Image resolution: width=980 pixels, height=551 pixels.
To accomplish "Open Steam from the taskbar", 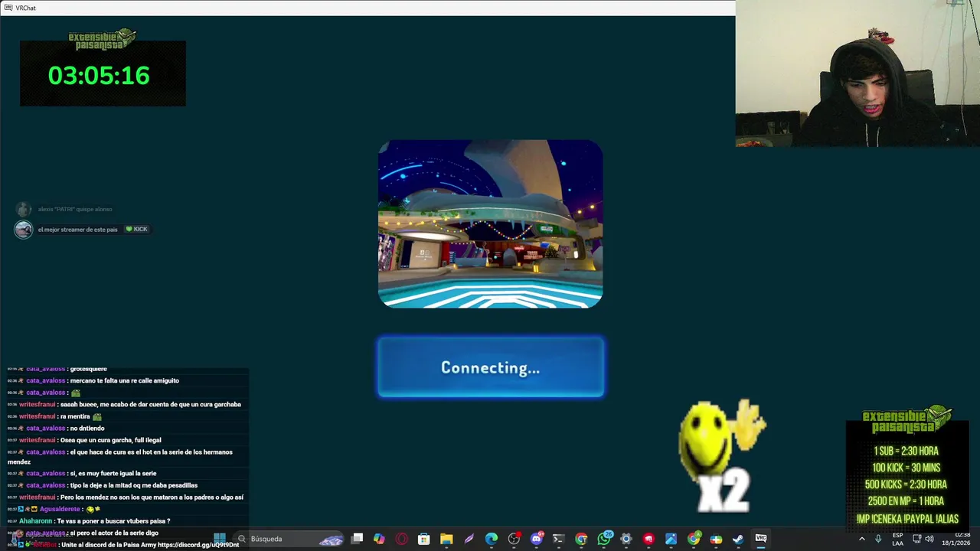I will [738, 539].
